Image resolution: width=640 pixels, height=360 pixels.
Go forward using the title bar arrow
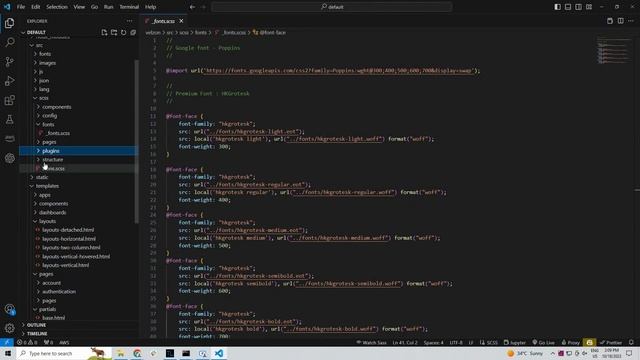coord(203,7)
